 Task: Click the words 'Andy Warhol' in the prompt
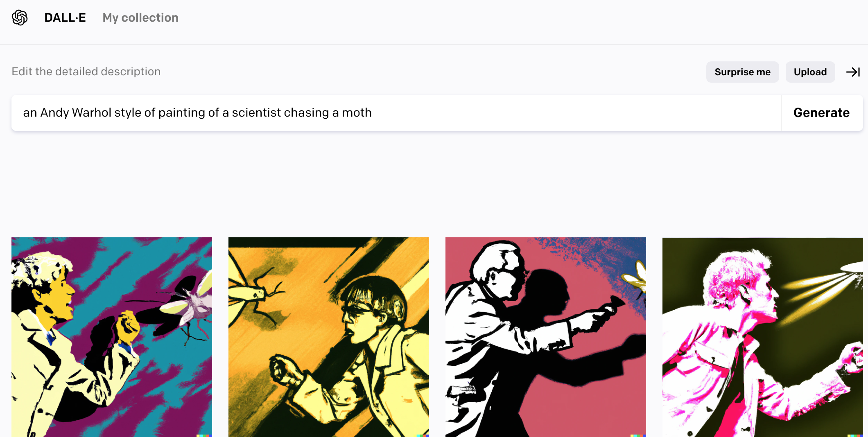[76, 113]
